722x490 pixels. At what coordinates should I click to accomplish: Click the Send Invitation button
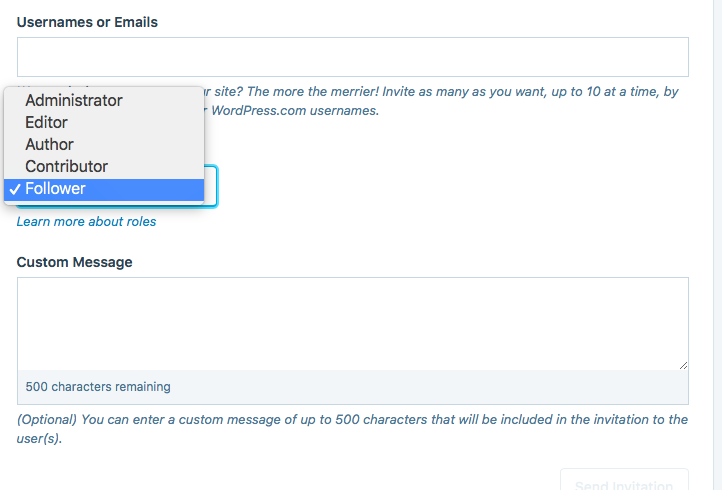point(624,480)
